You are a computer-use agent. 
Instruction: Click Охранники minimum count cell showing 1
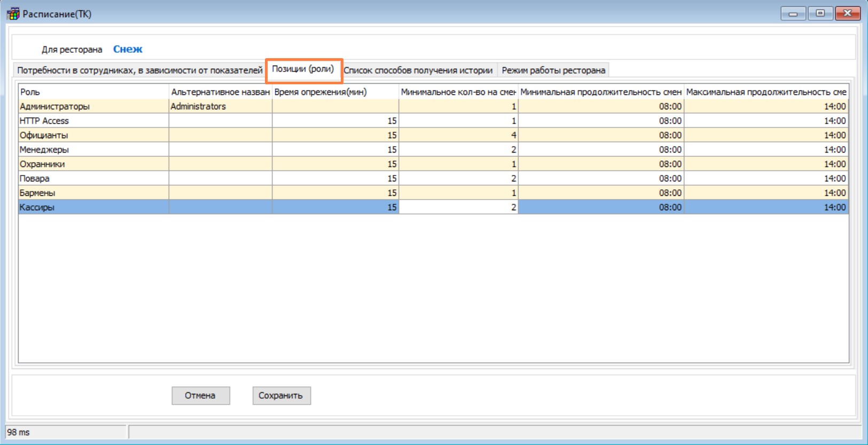pyautogui.click(x=458, y=164)
